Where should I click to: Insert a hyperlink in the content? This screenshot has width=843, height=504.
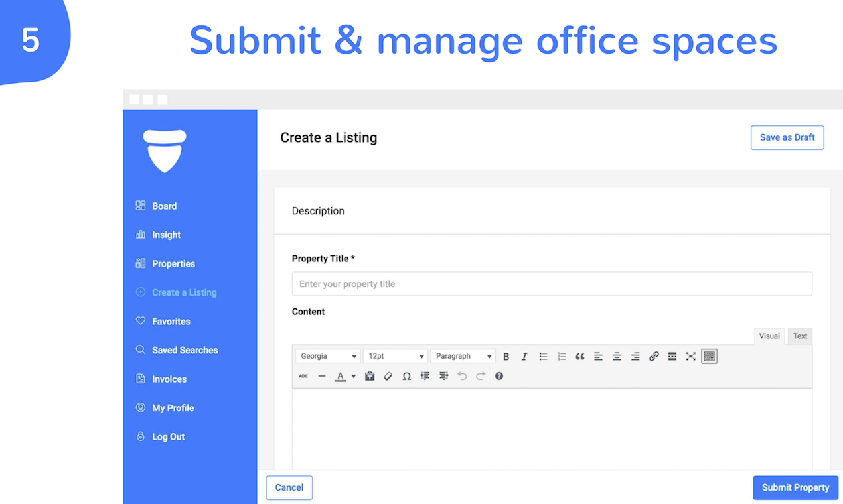[x=652, y=356]
